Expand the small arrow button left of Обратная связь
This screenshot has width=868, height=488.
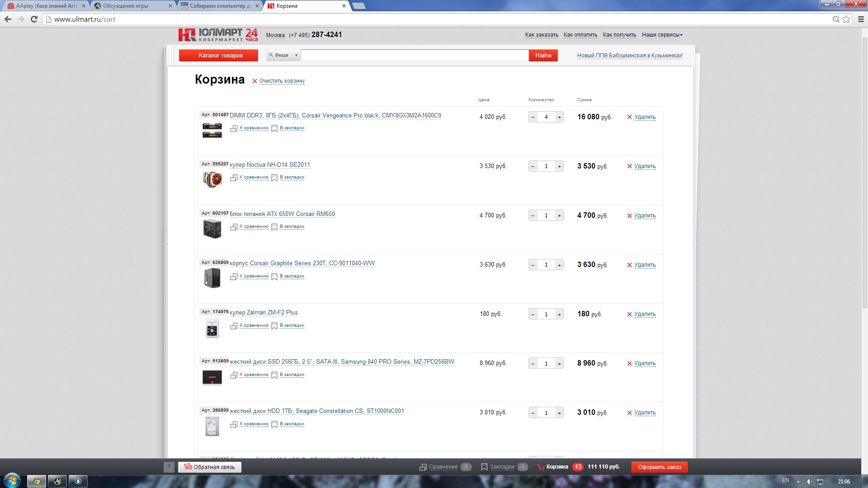click(169, 467)
